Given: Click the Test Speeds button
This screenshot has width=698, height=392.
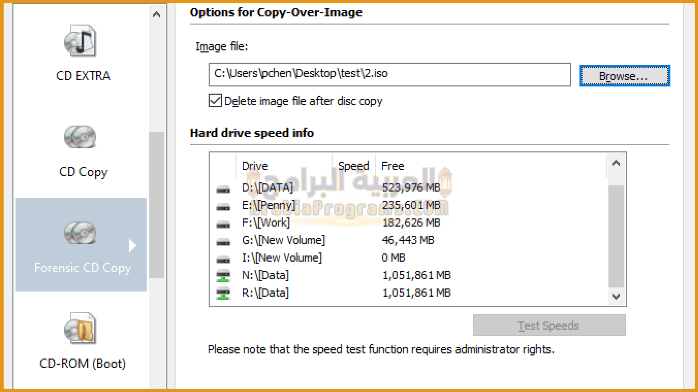Looking at the screenshot, I should [x=549, y=325].
